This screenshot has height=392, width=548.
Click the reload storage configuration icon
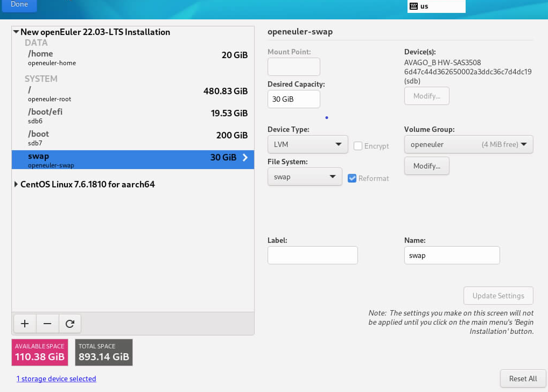pyautogui.click(x=70, y=324)
